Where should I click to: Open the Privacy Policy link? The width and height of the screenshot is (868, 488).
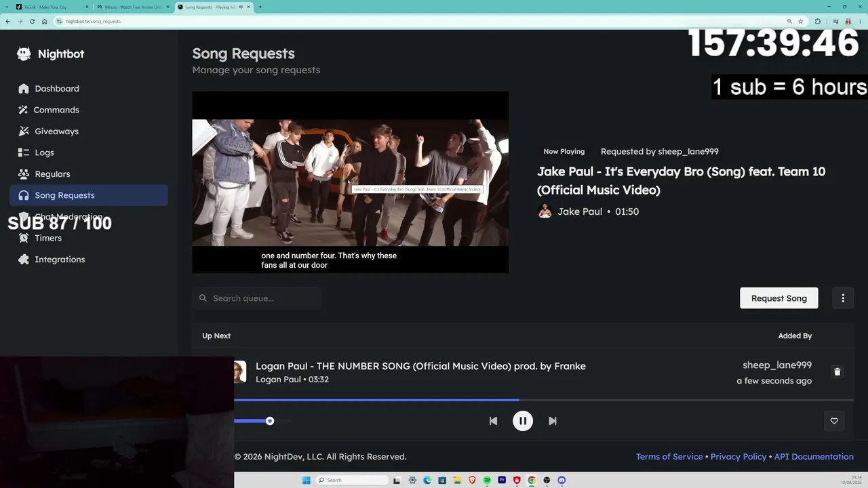click(x=738, y=457)
